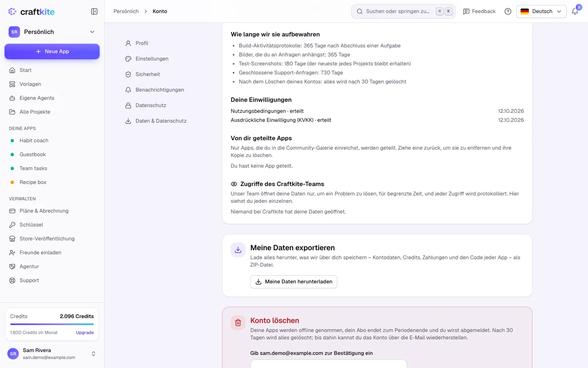Click the Benachrichtigungen bell icon in settings
The width and height of the screenshot is (588, 368).
(x=128, y=90)
